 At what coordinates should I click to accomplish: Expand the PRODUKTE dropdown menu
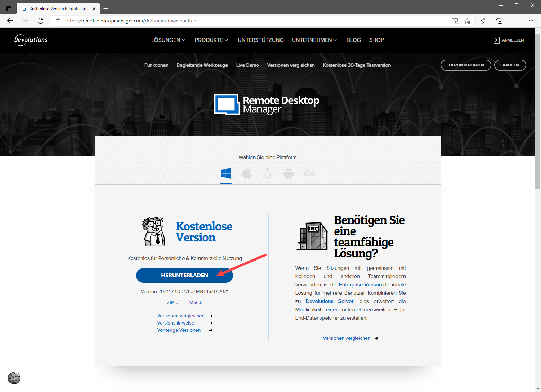pos(211,40)
